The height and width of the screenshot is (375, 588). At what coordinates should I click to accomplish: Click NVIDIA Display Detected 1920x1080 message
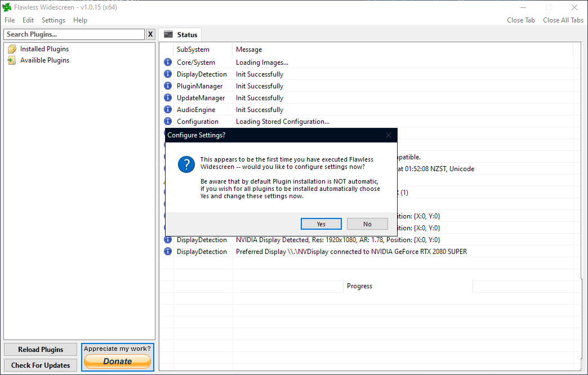pyautogui.click(x=337, y=240)
